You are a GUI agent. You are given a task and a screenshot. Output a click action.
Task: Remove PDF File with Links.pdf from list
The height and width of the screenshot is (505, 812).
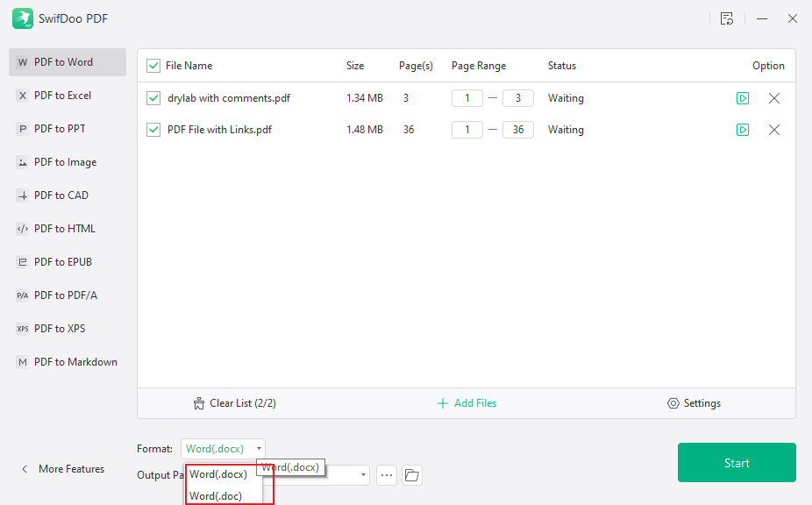[774, 129]
